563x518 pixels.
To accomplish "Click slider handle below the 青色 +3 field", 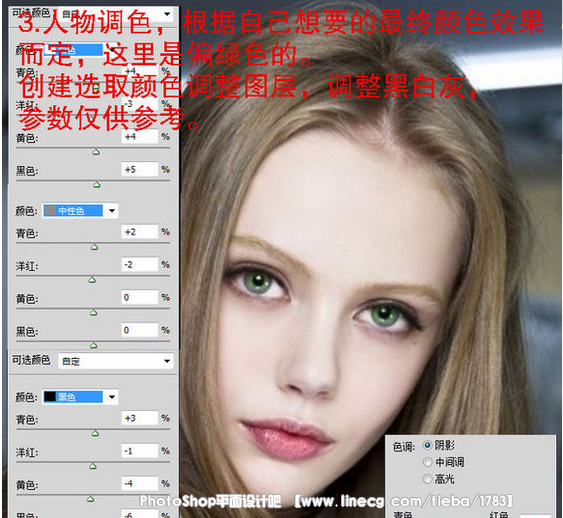I will pos(95,434).
